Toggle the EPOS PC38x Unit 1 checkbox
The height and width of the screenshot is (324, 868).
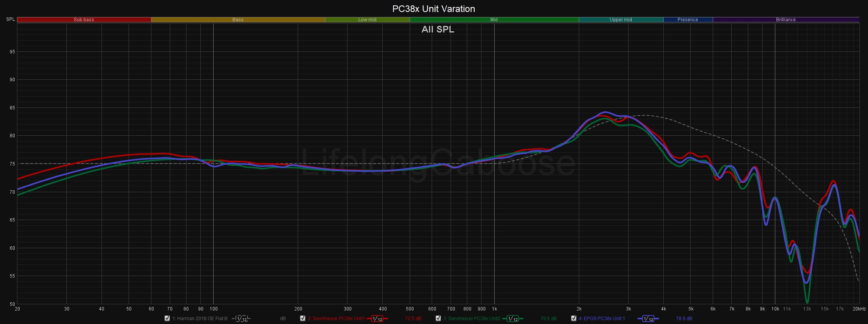click(x=574, y=319)
